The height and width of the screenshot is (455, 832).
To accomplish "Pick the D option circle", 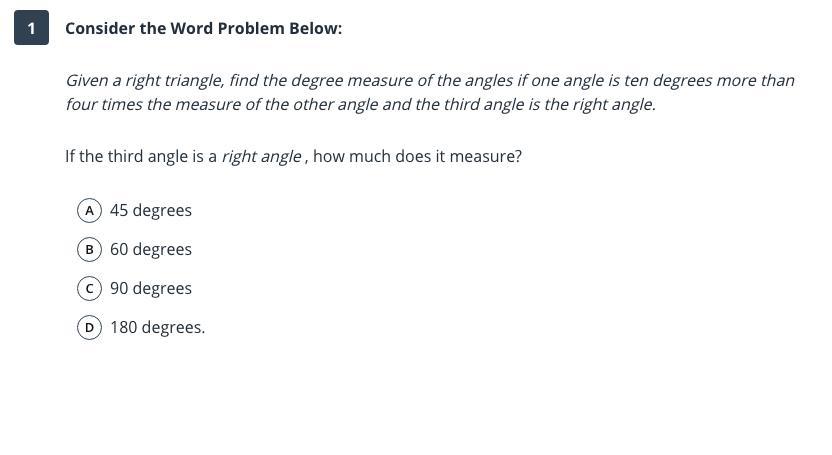I will (x=89, y=327).
